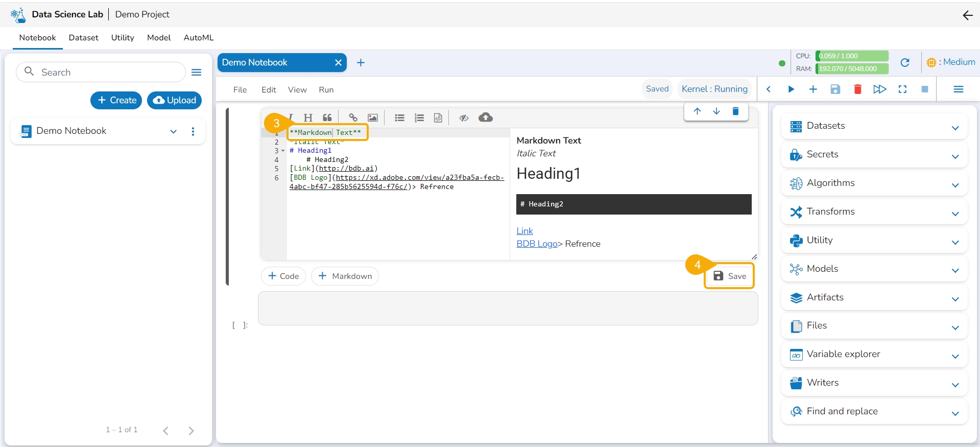Insert an image via markdown toolbar
The height and width of the screenshot is (447, 980).
tap(373, 118)
